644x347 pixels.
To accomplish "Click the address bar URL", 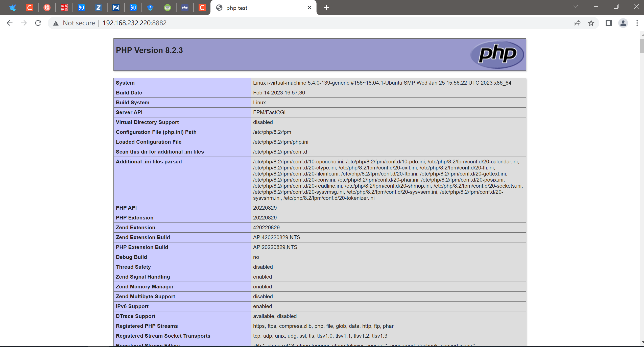I will (x=134, y=23).
